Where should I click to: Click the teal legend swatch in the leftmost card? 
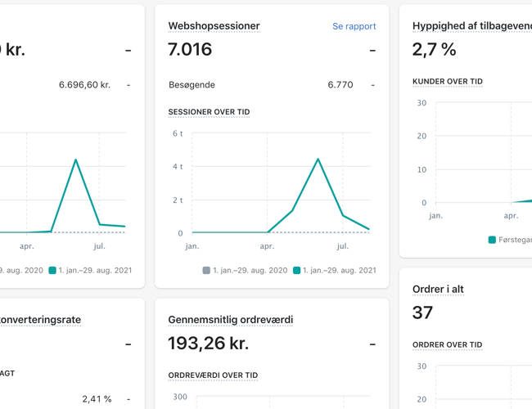point(52,270)
